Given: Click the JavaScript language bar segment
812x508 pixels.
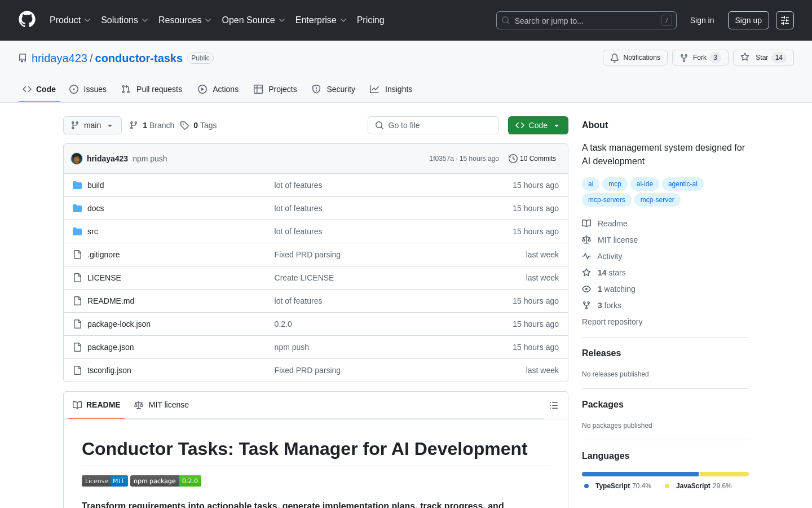Looking at the screenshot, I should coord(724,474).
